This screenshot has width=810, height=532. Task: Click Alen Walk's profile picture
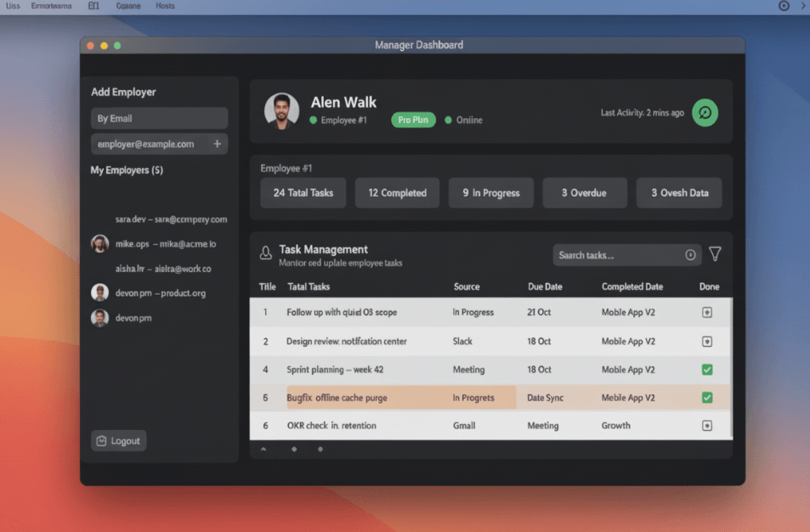(280, 111)
